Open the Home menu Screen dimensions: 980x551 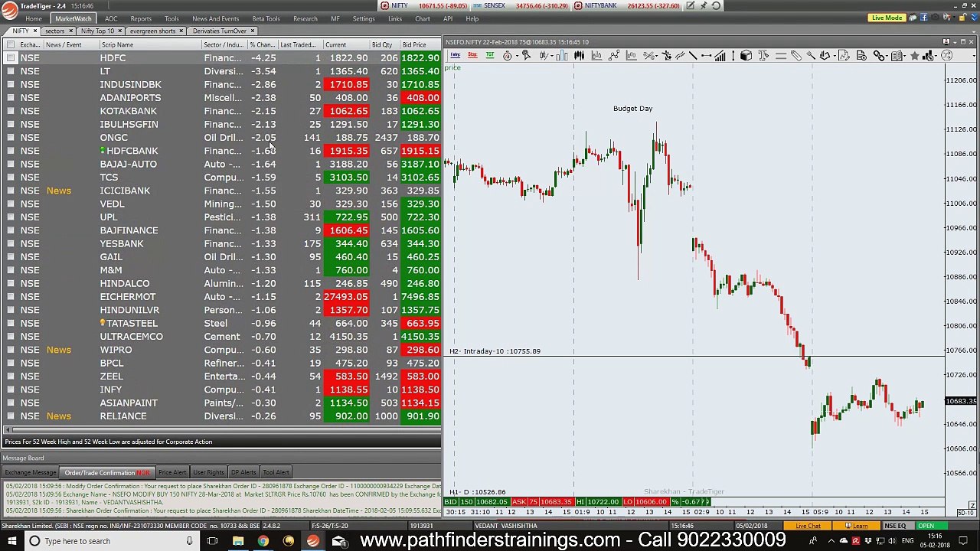click(34, 18)
